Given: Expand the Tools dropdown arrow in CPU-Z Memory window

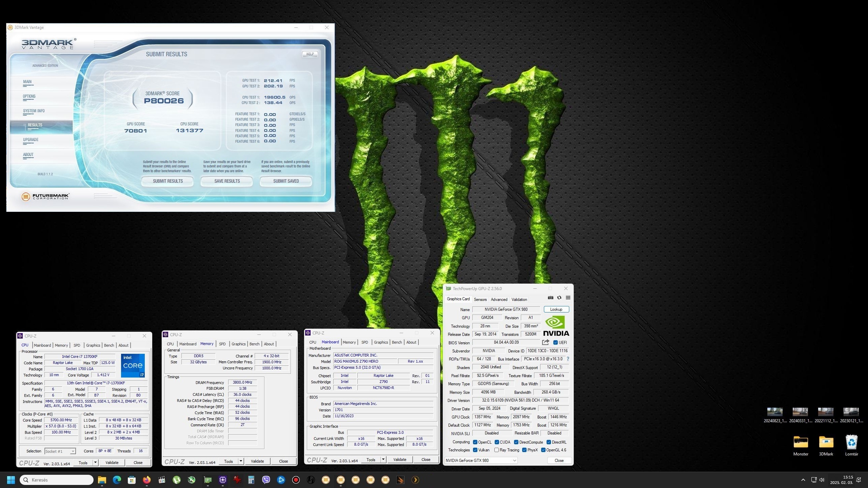Looking at the screenshot, I should pyautogui.click(x=241, y=461).
